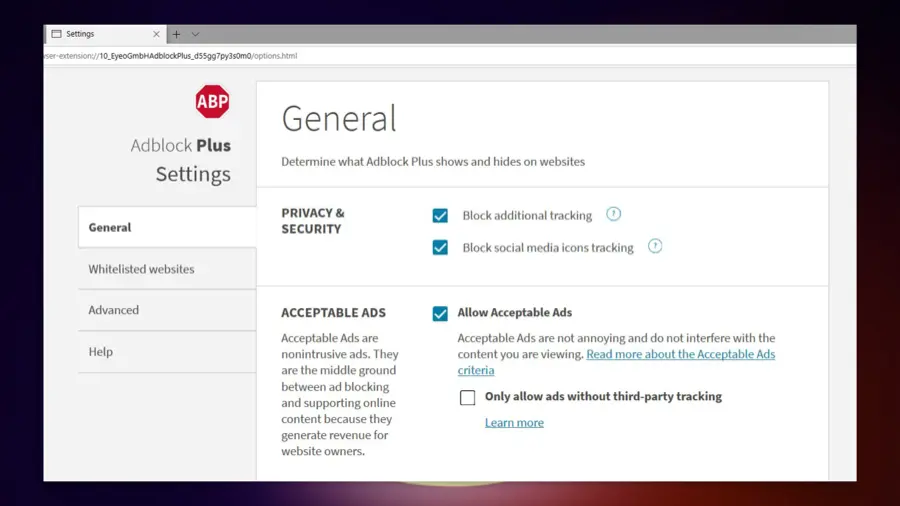Go to the Advanced settings section
This screenshot has width=900, height=506.
point(167,310)
